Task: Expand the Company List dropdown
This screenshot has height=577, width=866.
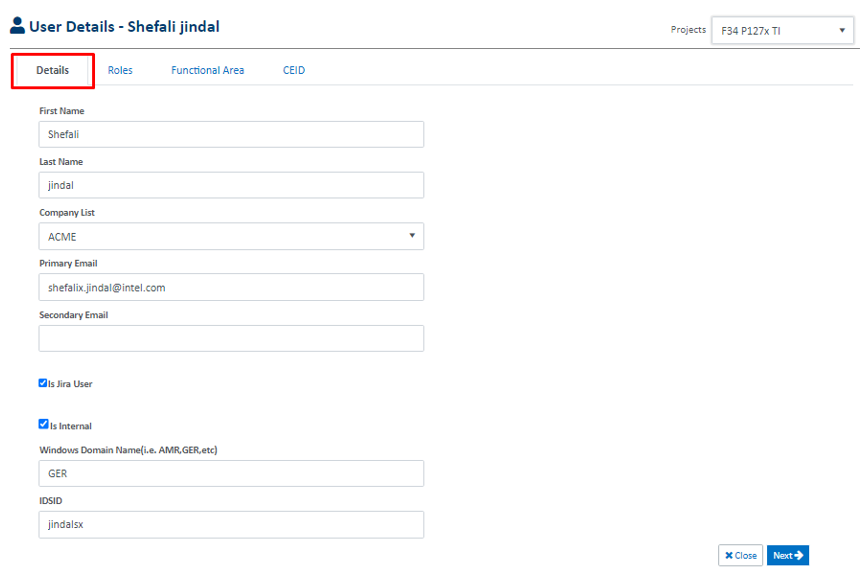Action: click(231, 236)
